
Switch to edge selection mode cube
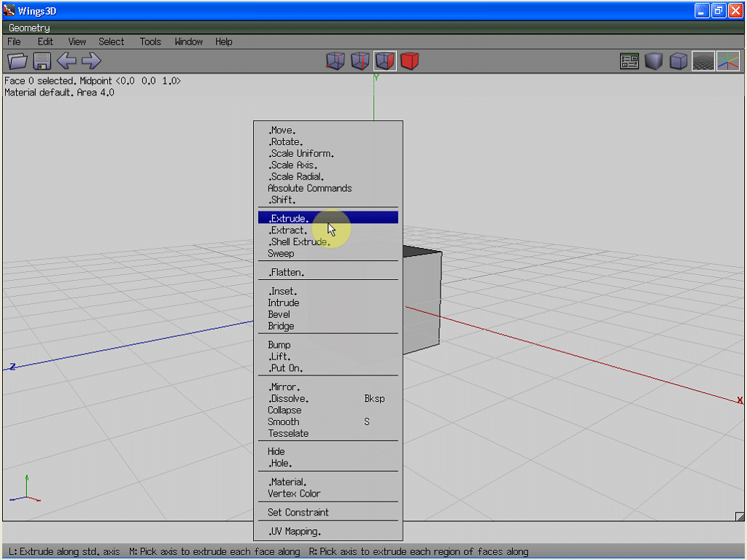click(x=360, y=61)
